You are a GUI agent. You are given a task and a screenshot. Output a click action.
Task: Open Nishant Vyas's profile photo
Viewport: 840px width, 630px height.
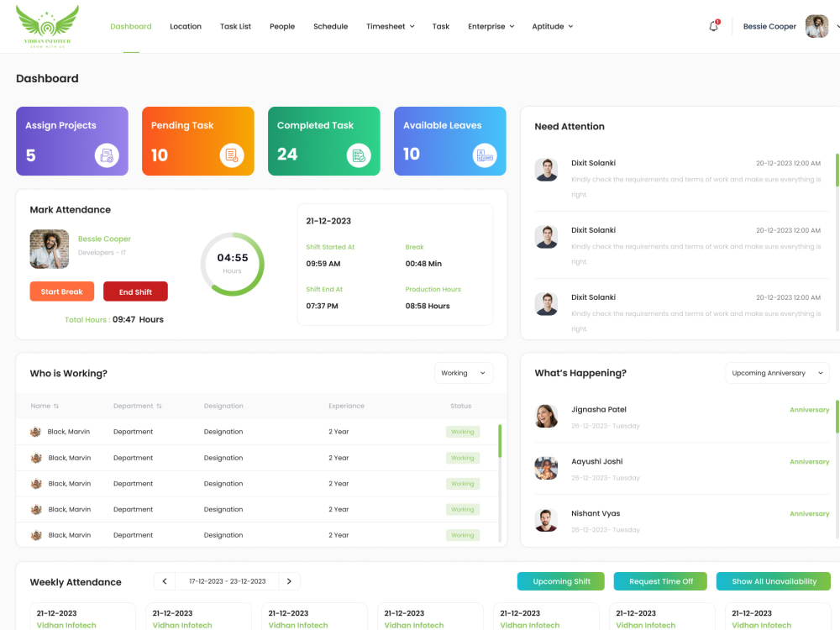[x=546, y=520]
